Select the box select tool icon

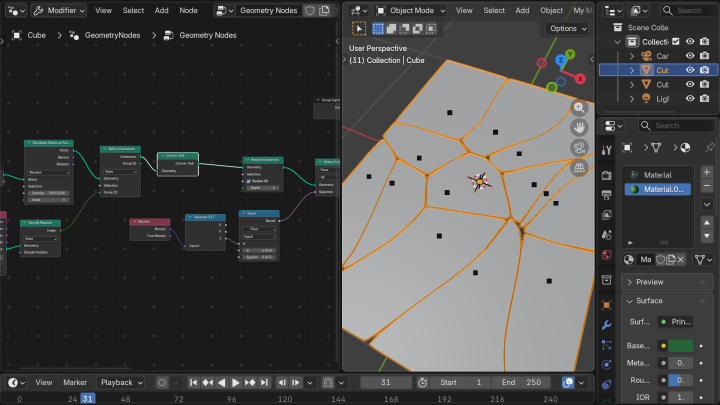(361, 29)
